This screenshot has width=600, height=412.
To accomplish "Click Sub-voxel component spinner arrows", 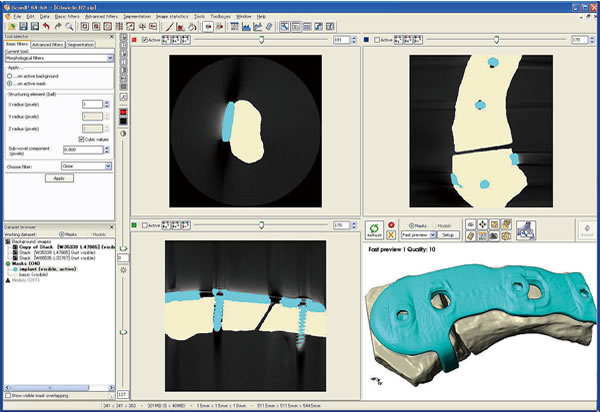I will [107, 150].
